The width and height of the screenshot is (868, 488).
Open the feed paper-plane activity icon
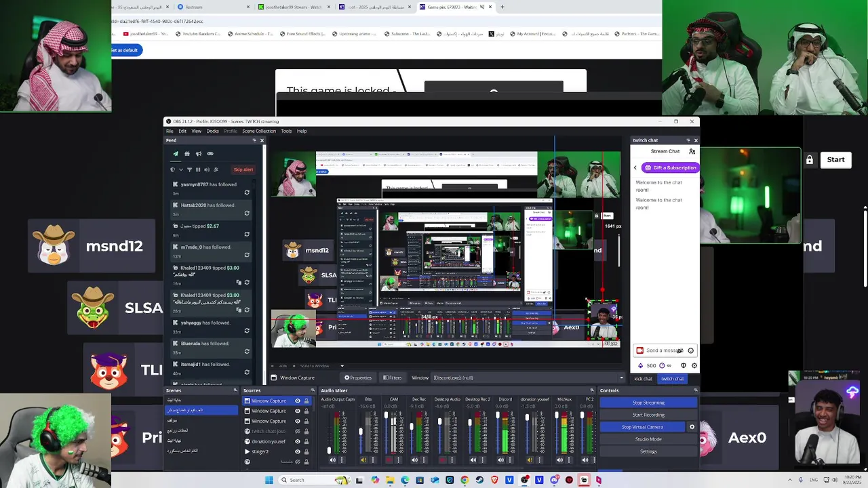click(x=176, y=154)
